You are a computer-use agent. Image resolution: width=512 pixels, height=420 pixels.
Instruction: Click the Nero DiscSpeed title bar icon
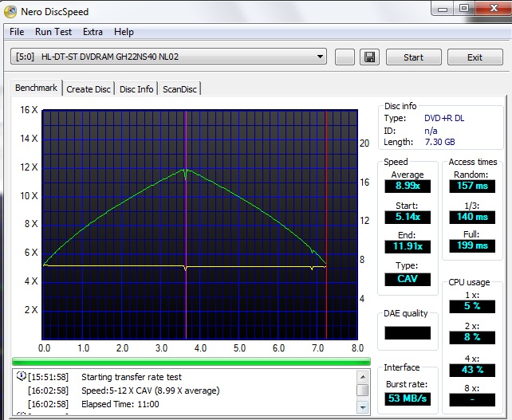point(10,12)
